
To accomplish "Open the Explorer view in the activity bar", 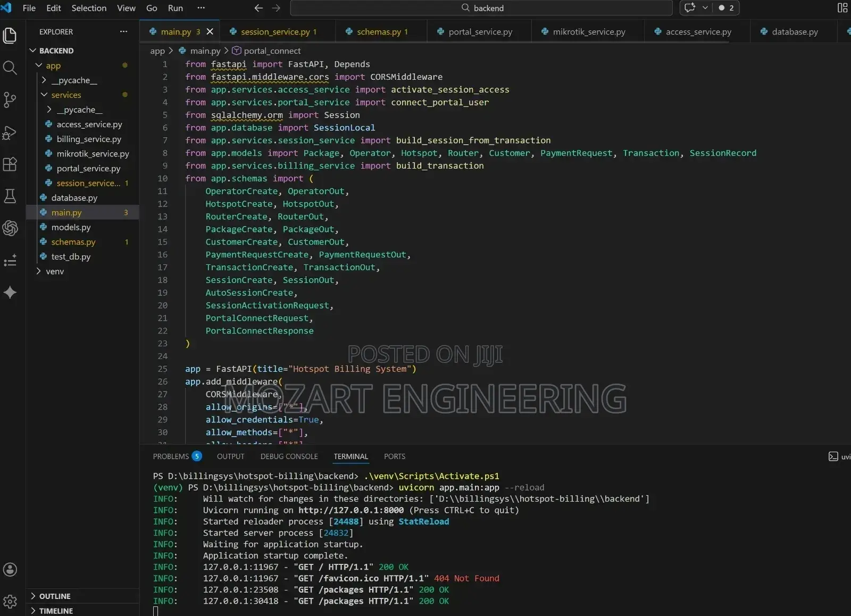I will (x=10, y=36).
